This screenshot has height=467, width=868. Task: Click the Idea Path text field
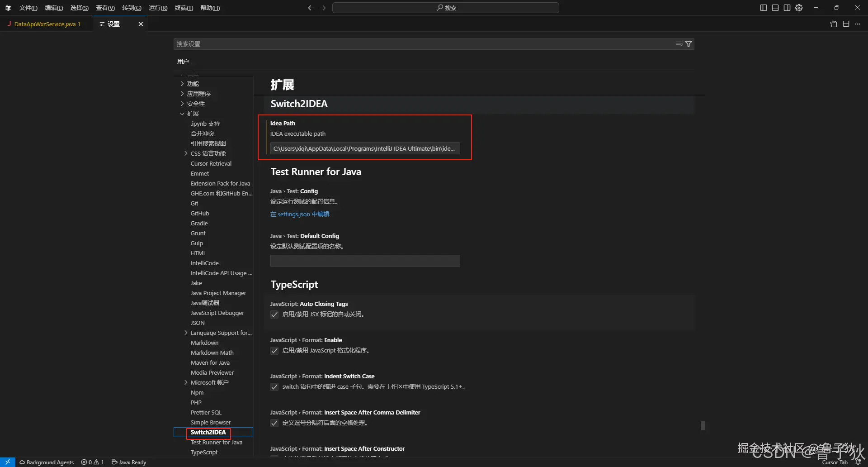point(365,148)
